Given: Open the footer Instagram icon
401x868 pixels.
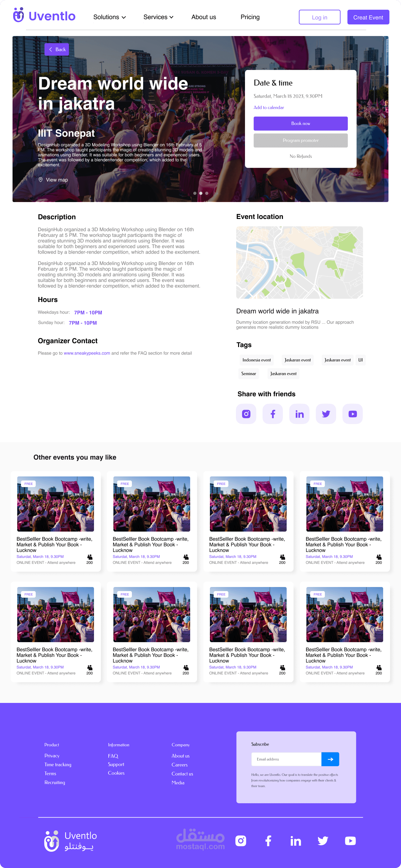Looking at the screenshot, I should click(241, 841).
